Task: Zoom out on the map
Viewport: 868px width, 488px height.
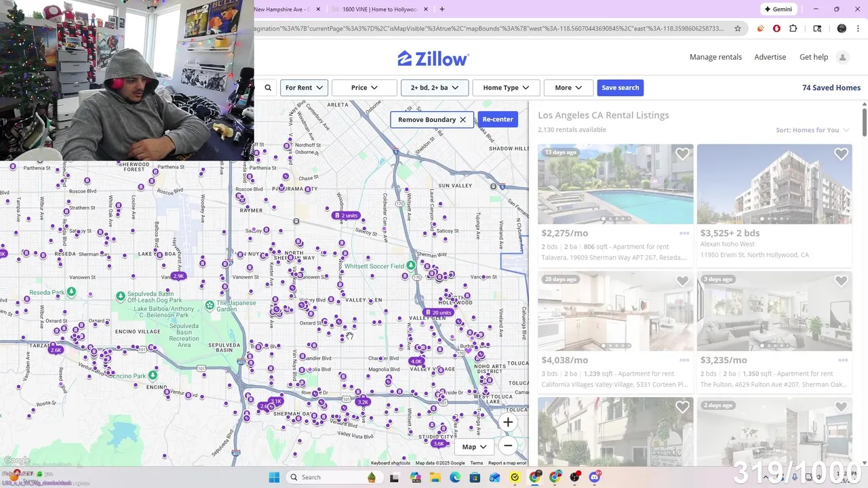Action: [507, 445]
